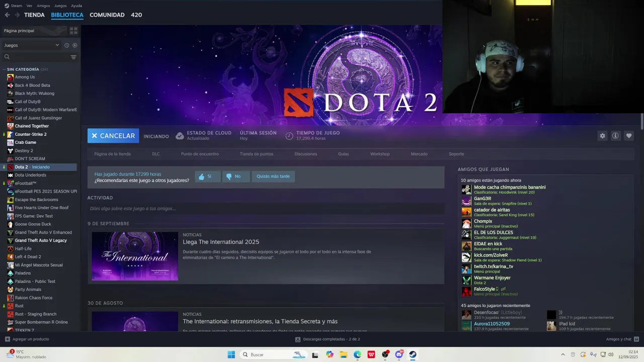Open the Mercado link
Image resolution: width=644 pixels, height=362 pixels.
coord(419,154)
